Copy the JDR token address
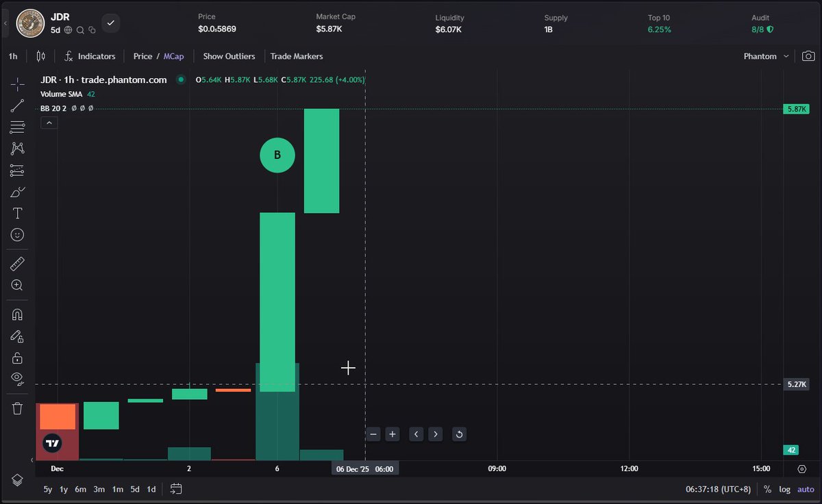Image resolution: width=822 pixels, height=504 pixels. tap(92, 30)
